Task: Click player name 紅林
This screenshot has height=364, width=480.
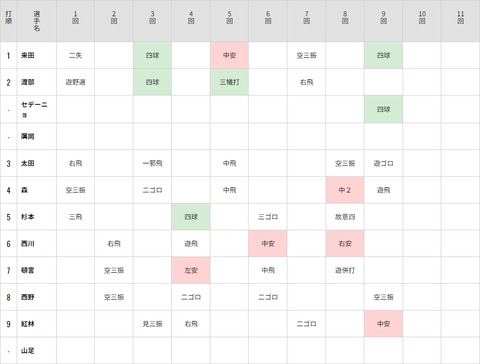Action: click(x=28, y=324)
